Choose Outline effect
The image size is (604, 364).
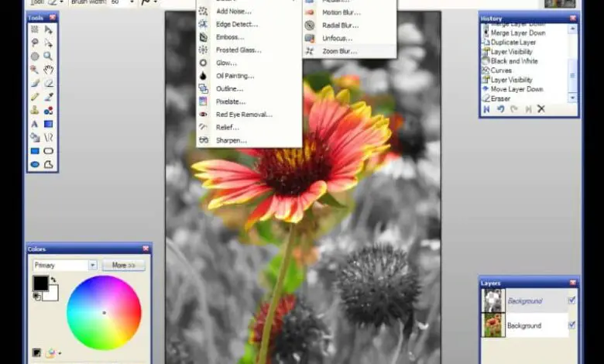[249, 88]
